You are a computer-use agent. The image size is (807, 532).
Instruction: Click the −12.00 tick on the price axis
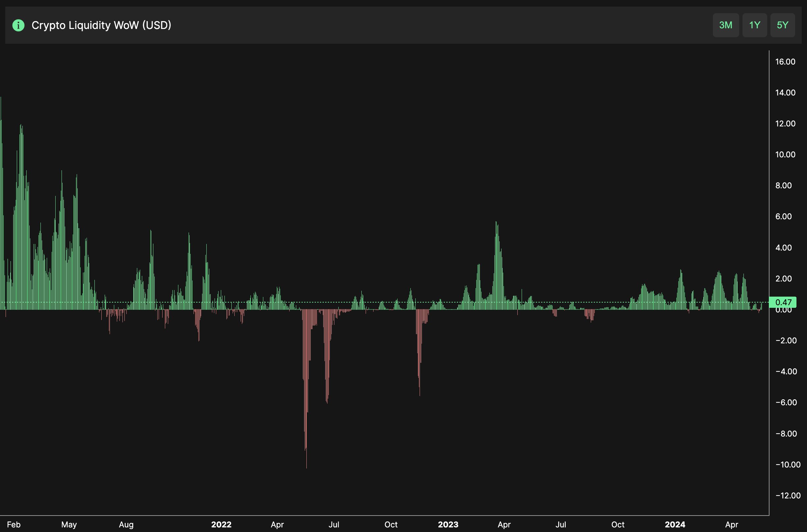click(x=788, y=495)
